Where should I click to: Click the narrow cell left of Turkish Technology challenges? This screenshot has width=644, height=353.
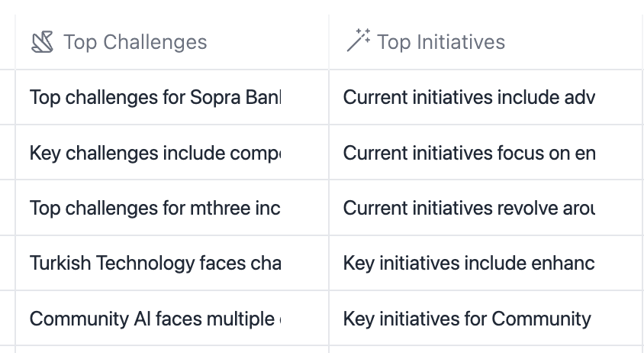point(7,263)
